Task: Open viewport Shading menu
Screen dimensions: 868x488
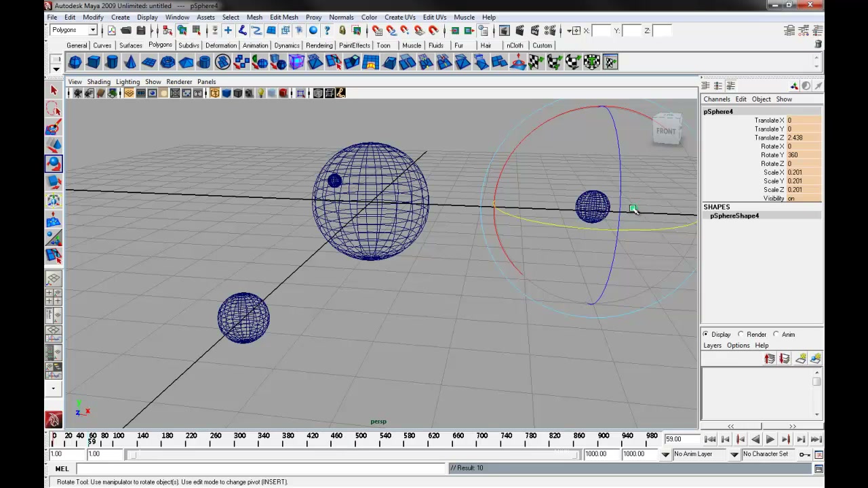Action: pyautogui.click(x=98, y=81)
